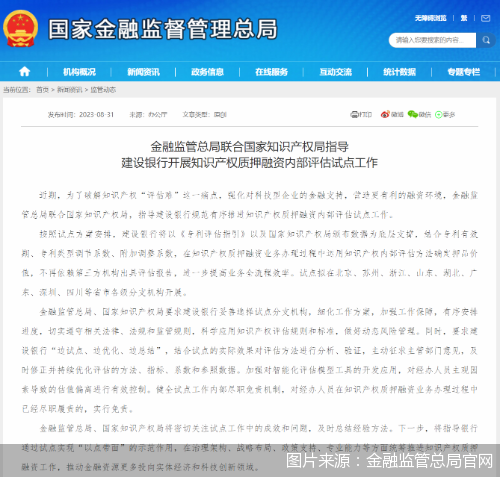500x477 pixels.
Task: Open the 机构概况 menu
Action: pyautogui.click(x=79, y=72)
